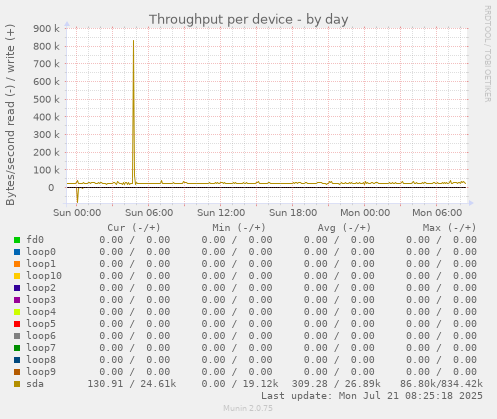Click the loop7 dark green legend swatch
Viewport: 497px width, 419px height.
17,348
